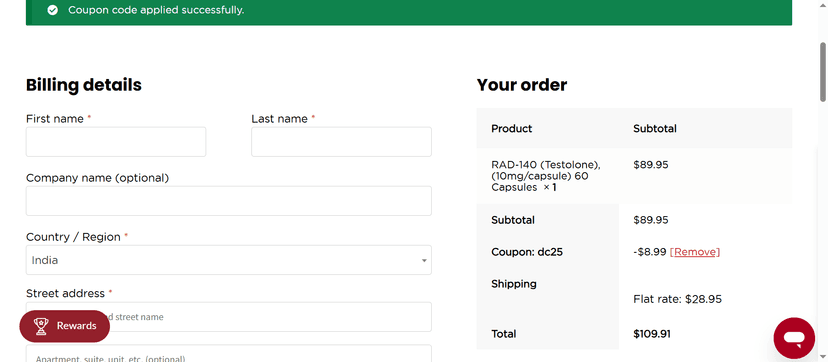Click the Street address input field

tap(229, 317)
